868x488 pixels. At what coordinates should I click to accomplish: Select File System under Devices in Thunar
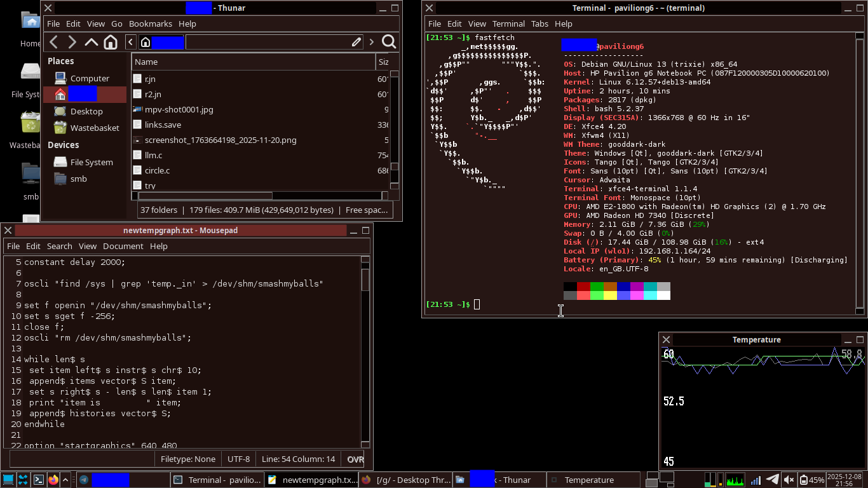[x=85, y=162]
